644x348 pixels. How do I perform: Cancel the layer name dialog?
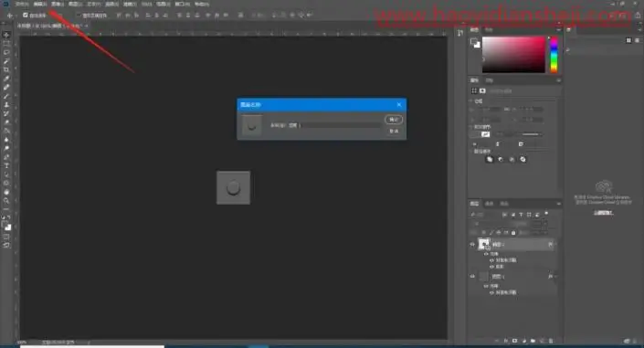point(394,131)
